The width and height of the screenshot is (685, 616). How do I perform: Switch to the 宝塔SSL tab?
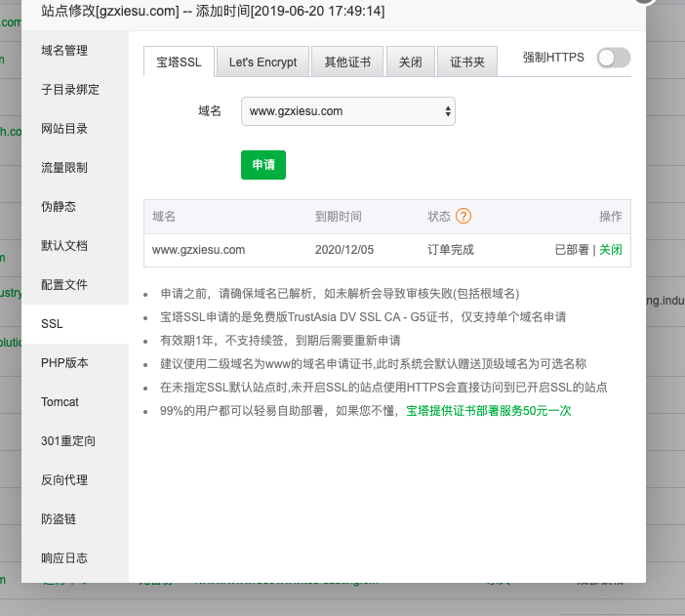click(x=180, y=62)
